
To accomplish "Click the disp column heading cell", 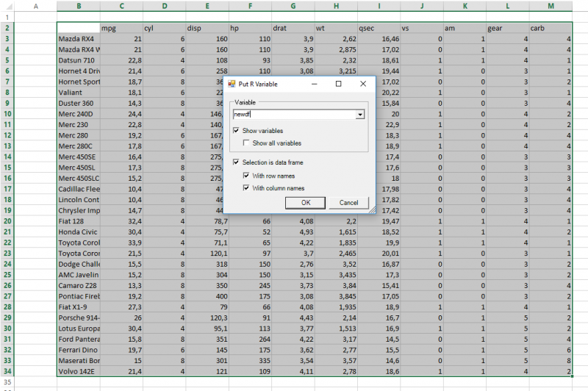I will point(207,28).
